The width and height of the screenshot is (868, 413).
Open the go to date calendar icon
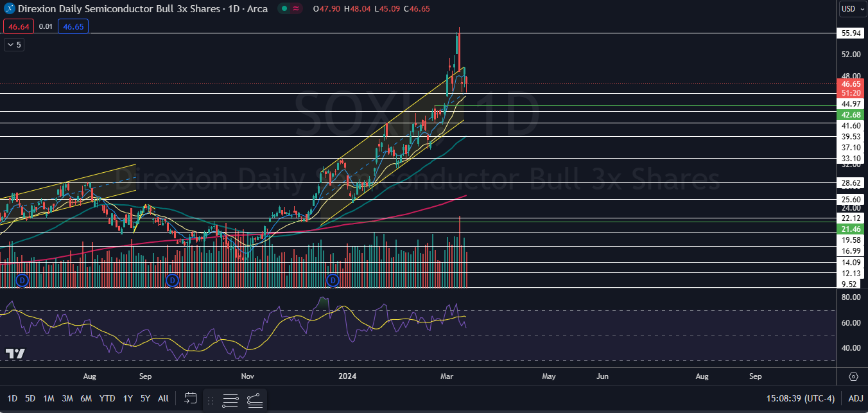click(x=190, y=398)
